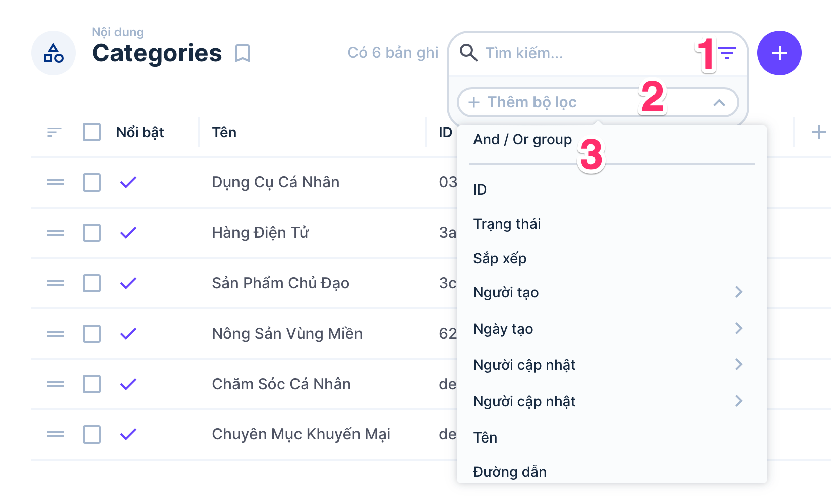Toggle Nổi bật for Sản Phẩm Chủ Đạo
The width and height of the screenshot is (832, 504).
[x=128, y=283]
